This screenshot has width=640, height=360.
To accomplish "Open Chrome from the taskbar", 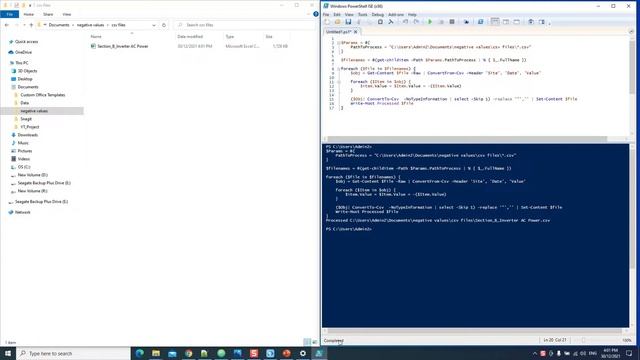I will coord(188,353).
